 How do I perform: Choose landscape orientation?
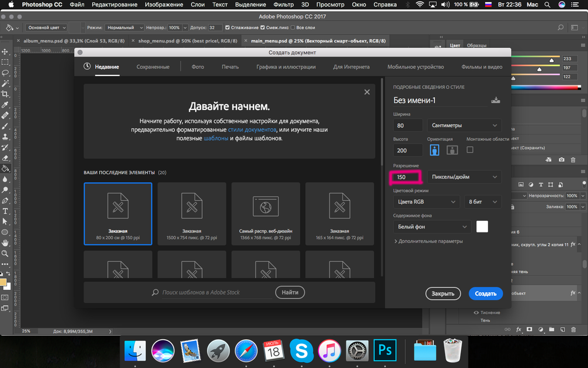click(x=452, y=150)
